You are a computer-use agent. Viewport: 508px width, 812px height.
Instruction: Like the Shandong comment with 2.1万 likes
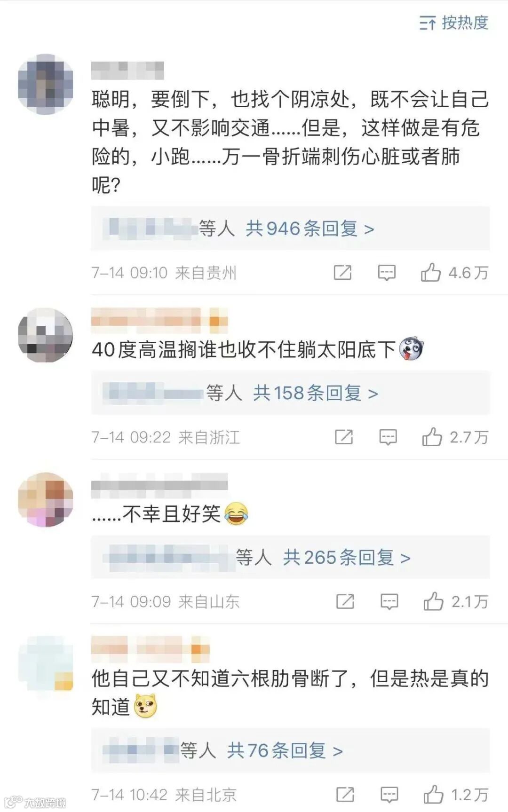coord(456,601)
